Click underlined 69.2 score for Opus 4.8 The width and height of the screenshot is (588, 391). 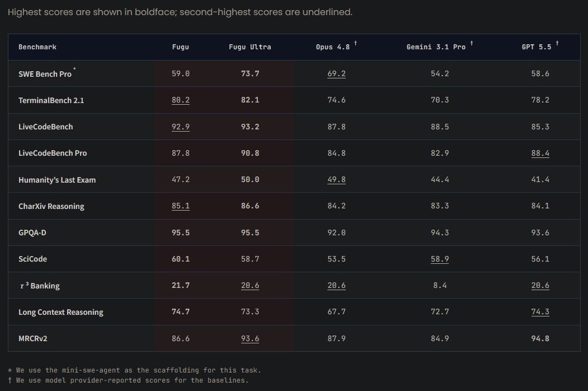click(x=336, y=73)
